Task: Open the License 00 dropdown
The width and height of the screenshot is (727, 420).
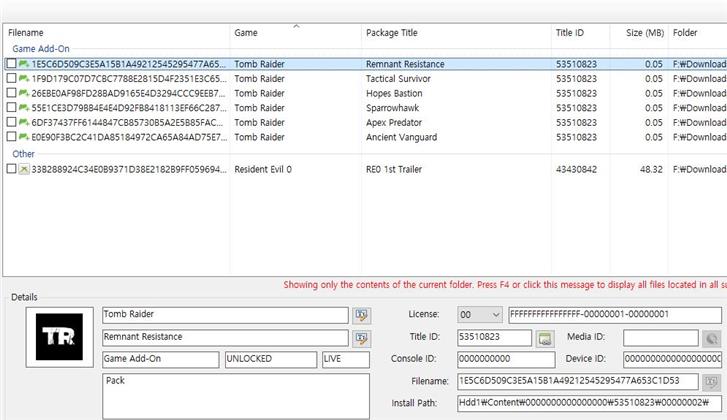Action: click(479, 315)
